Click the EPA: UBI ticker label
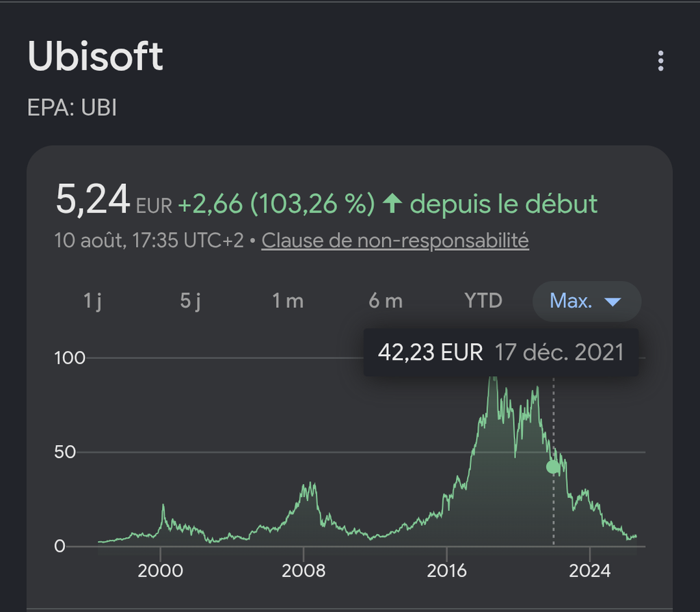 [x=72, y=107]
